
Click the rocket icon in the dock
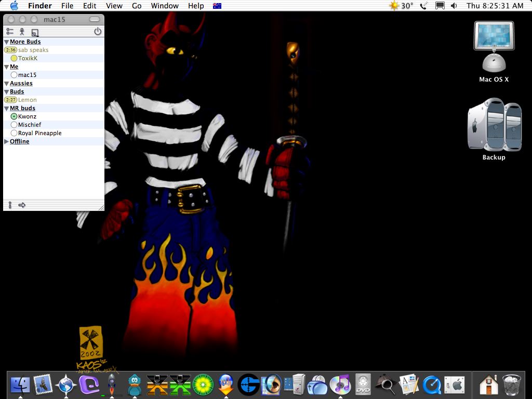coord(112,385)
